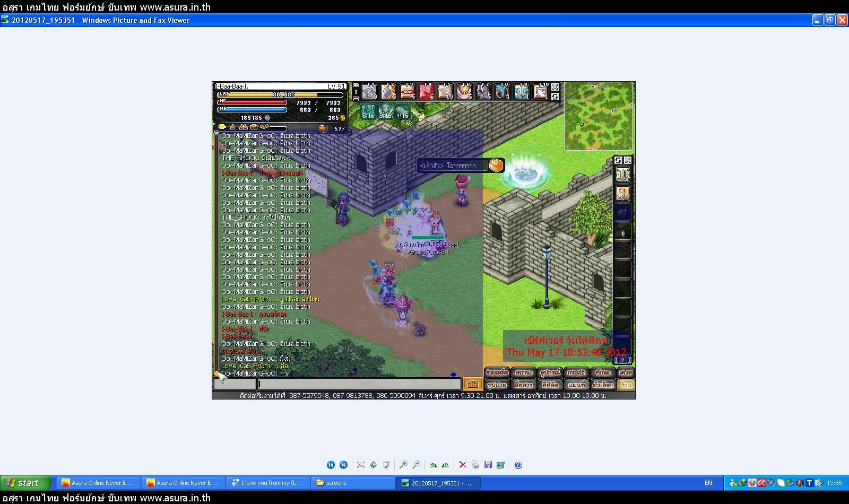The width and height of the screenshot is (849, 504).
Task: Select the F7 skill slot
Action: pyautogui.click(x=484, y=91)
